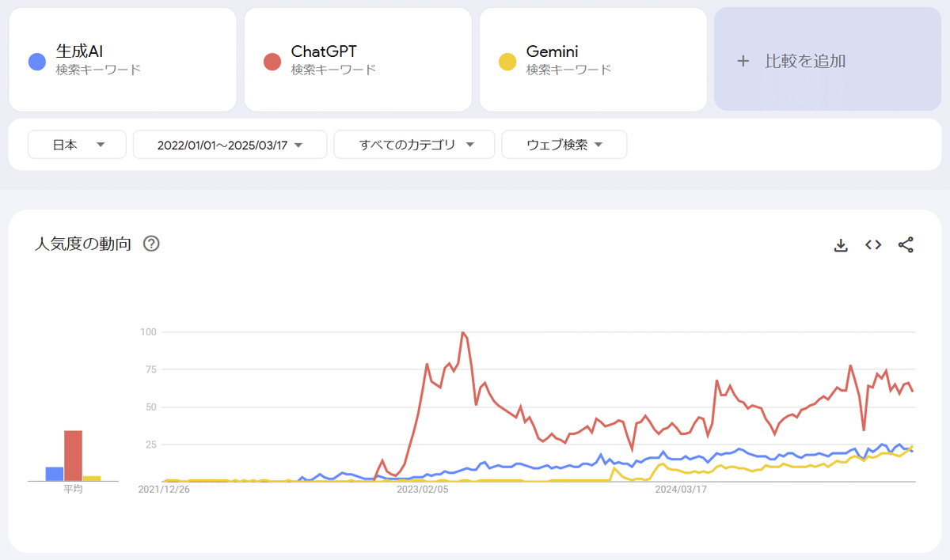950x560 pixels.
Task: Open the date range selector
Action: pos(230,144)
